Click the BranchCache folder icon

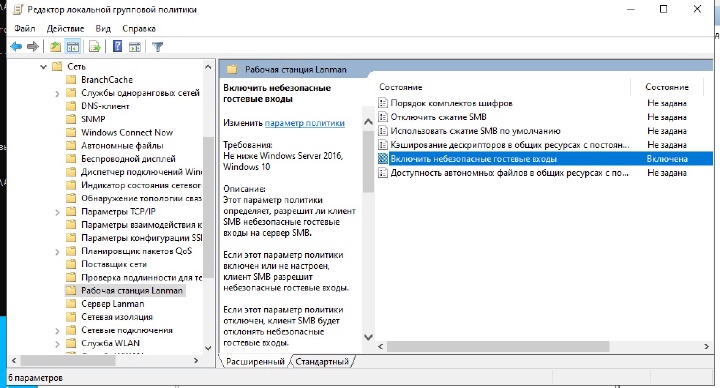pos(71,79)
